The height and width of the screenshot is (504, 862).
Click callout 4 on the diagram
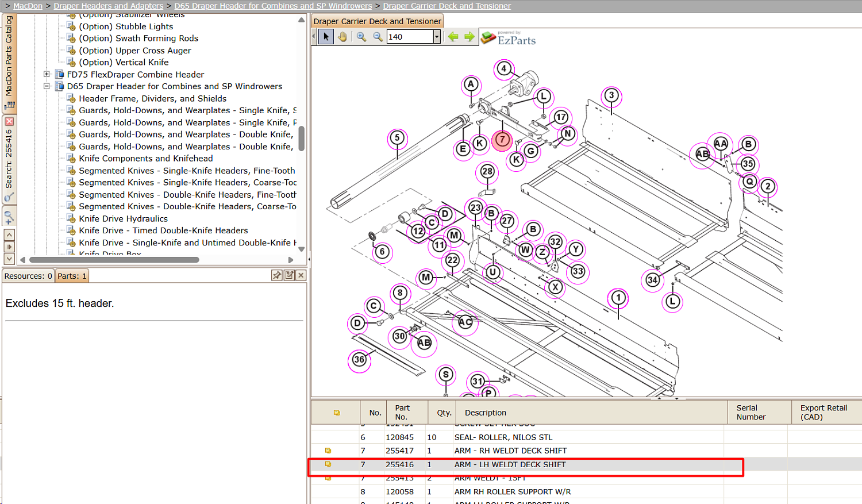(x=504, y=69)
